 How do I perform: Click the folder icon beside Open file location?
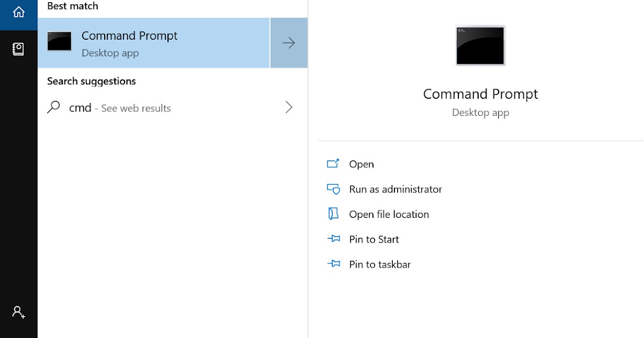click(x=333, y=214)
